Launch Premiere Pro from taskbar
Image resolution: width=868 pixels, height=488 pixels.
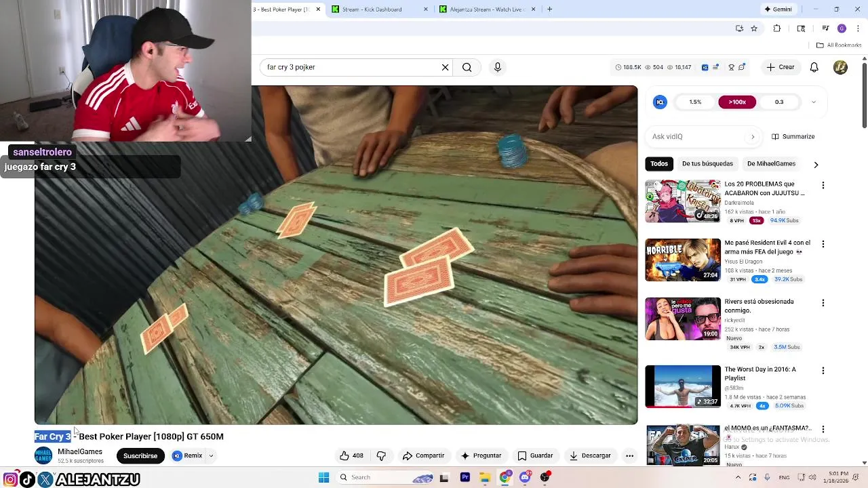tap(465, 477)
